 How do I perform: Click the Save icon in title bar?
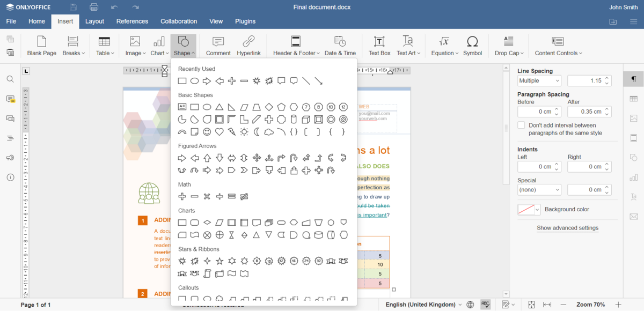(x=73, y=8)
